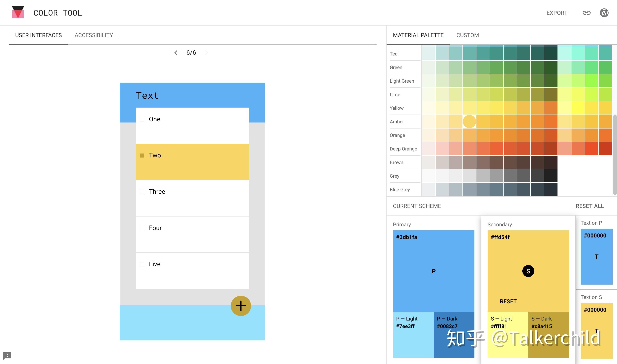Screen dimensions: 617x364
Task: Click RESET ALL in current scheme
Action: click(590, 206)
